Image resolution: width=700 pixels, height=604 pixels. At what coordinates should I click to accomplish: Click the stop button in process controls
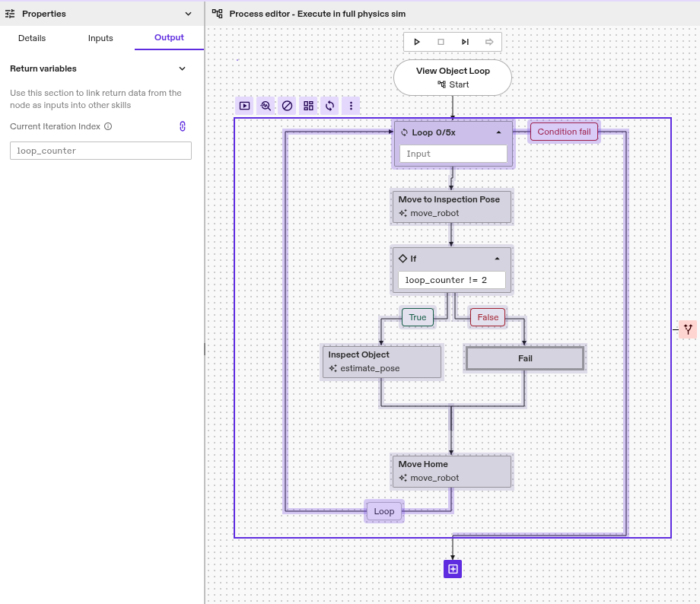(441, 42)
